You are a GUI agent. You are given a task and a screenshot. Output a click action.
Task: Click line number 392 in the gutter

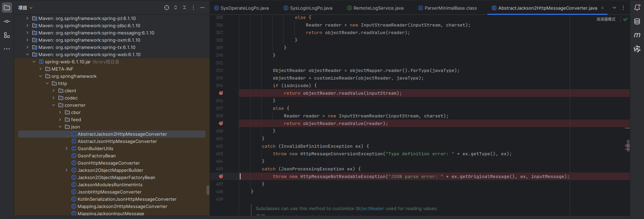click(219, 70)
